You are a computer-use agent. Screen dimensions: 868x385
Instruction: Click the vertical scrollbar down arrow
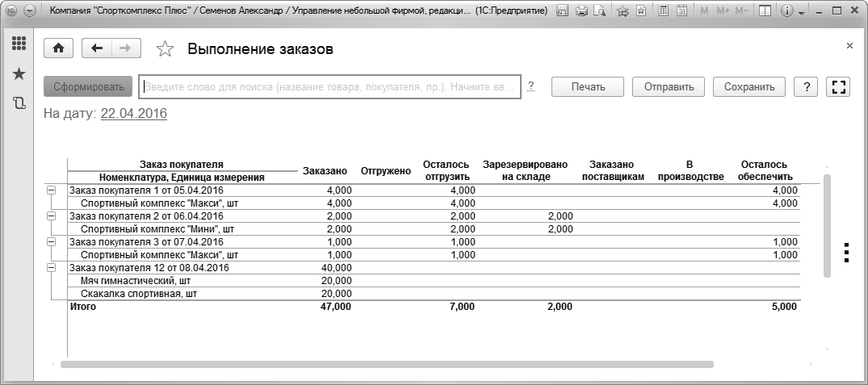coord(827,349)
